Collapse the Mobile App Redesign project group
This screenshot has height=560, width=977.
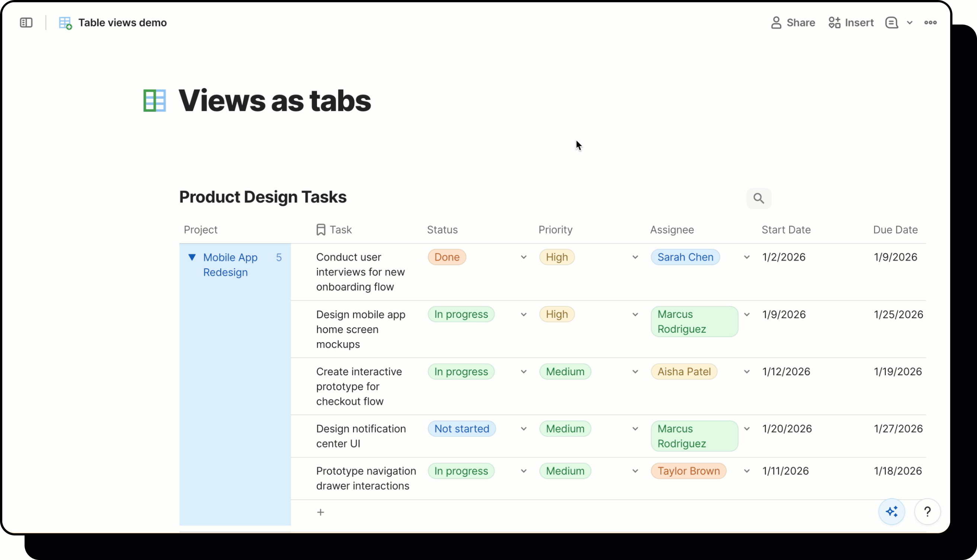click(192, 257)
